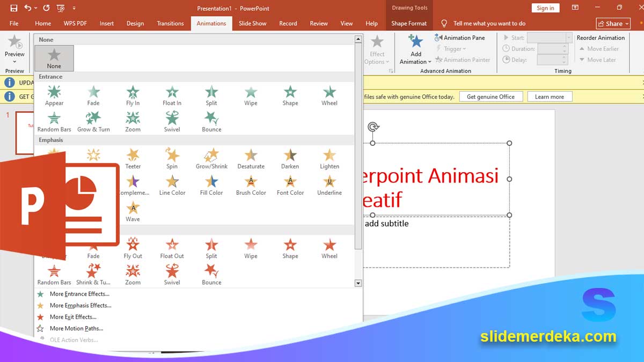Select the Wave emphasis animation
This screenshot has width=644, height=362.
pos(133,211)
